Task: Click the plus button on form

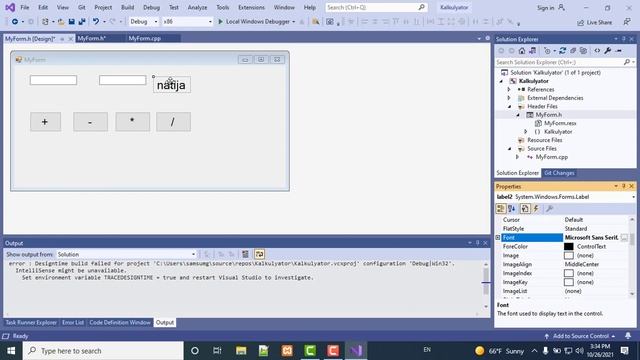Action: tap(45, 122)
